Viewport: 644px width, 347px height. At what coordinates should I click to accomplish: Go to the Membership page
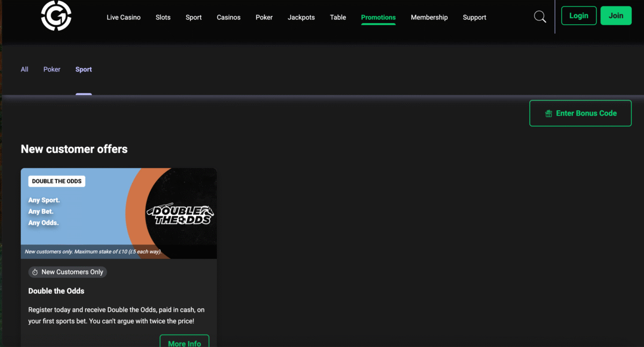pos(429,17)
